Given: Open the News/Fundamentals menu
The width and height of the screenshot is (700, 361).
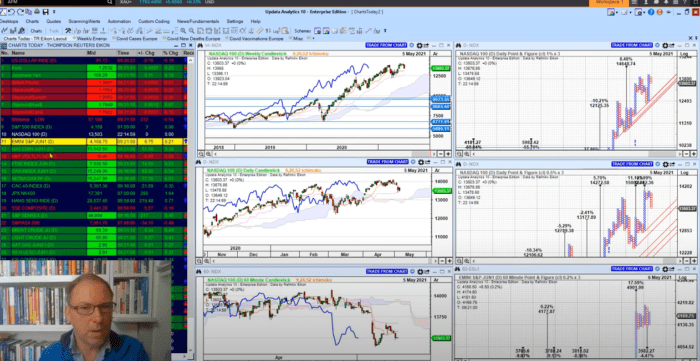Looking at the screenshot, I should click(198, 21).
